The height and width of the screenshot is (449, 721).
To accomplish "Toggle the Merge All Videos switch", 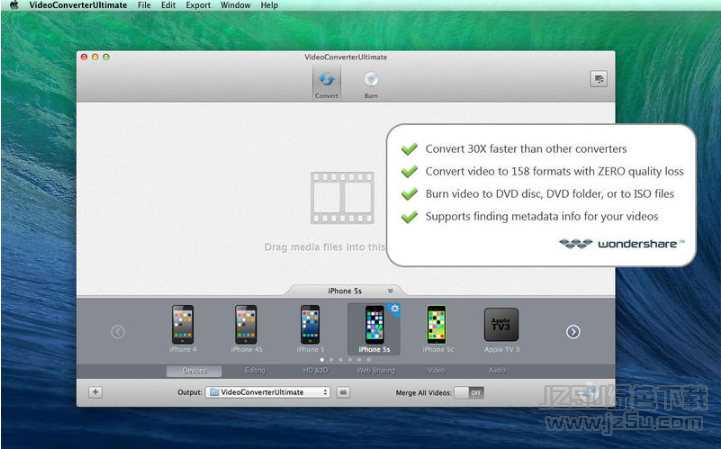I will [x=469, y=392].
